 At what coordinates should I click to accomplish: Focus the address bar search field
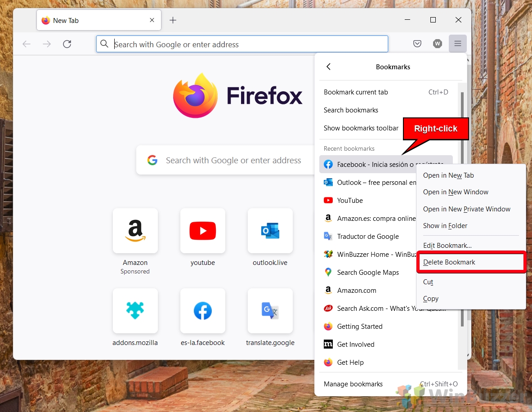pos(242,44)
